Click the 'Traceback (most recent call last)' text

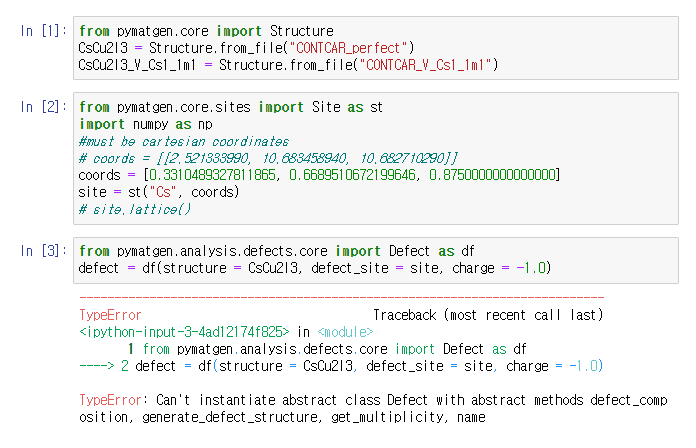point(488,315)
